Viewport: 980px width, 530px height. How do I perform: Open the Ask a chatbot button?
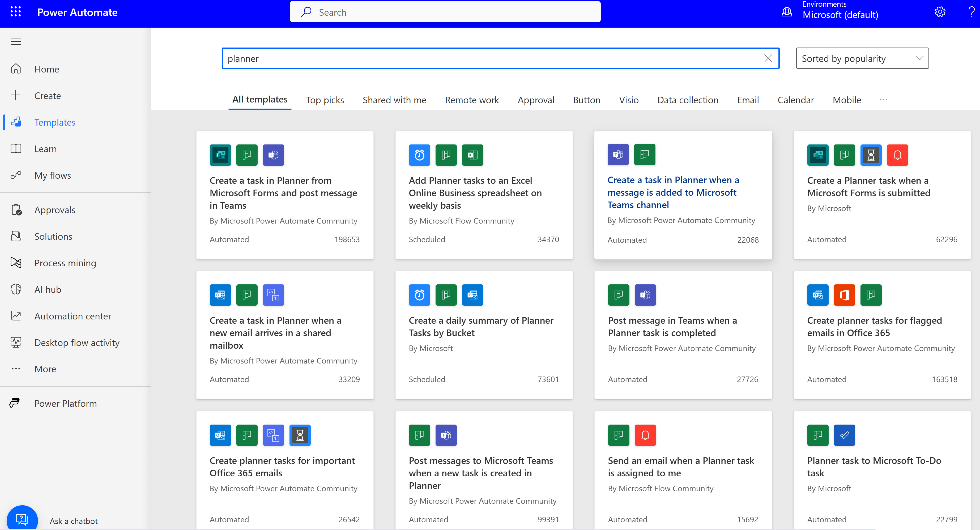22,519
